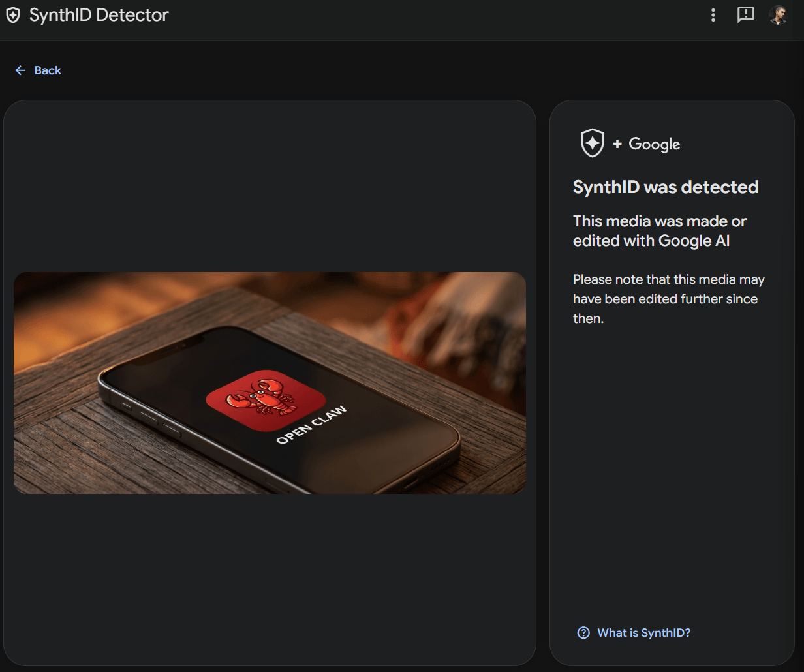Open the send feedback icon
Screen dimensions: 804x672
pos(745,15)
